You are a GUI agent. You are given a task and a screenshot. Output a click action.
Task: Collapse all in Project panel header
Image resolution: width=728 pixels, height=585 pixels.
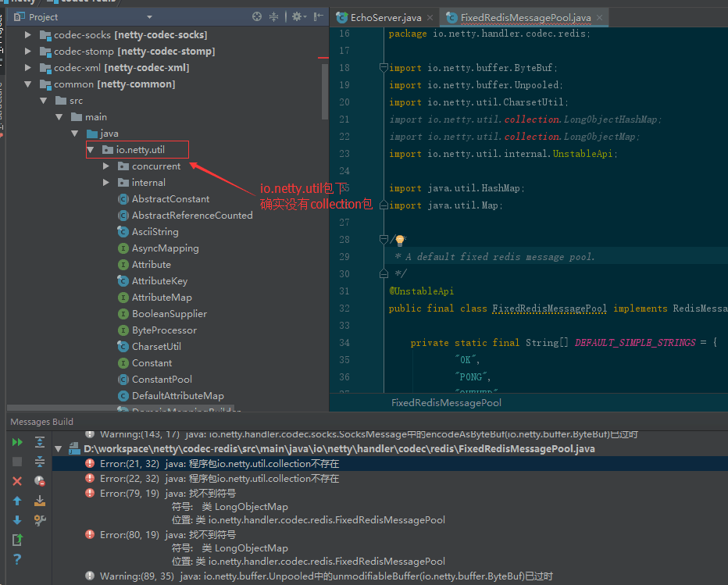(274, 16)
